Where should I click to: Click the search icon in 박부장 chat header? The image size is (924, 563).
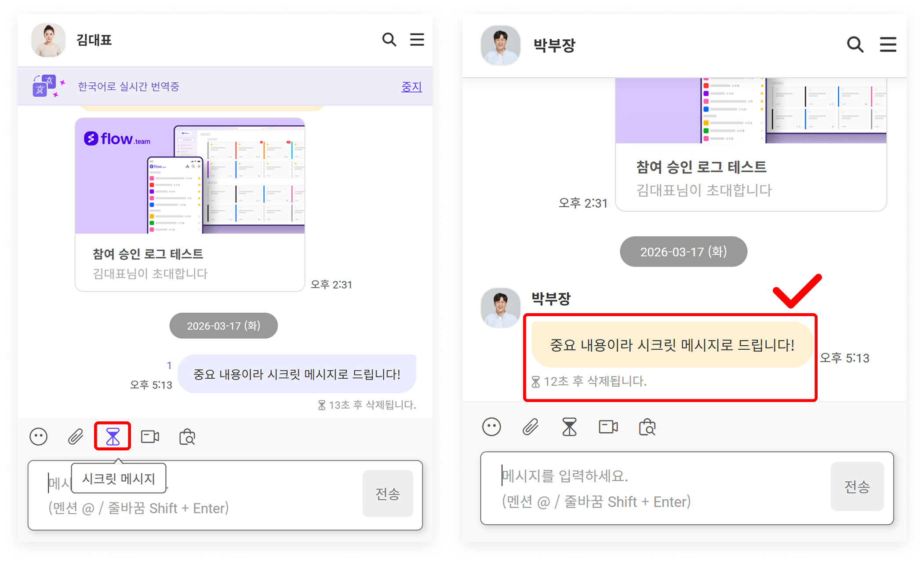point(855,44)
